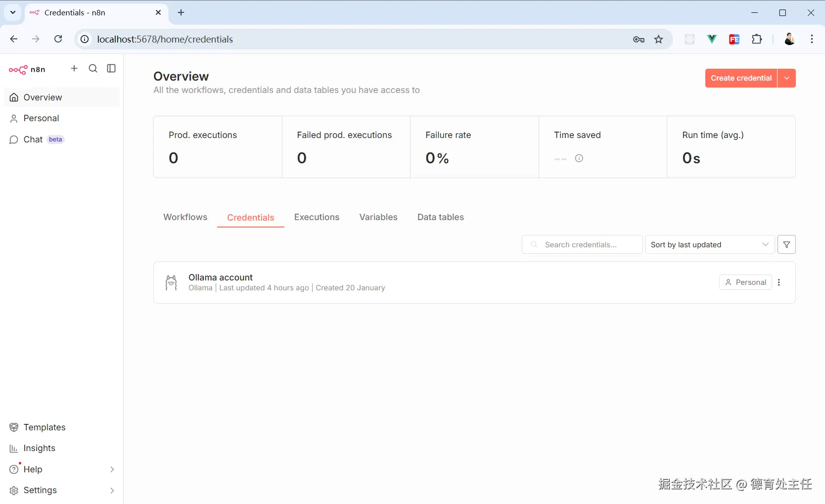Open Chat beta in the sidebar
The width and height of the screenshot is (825, 504).
[62, 139]
